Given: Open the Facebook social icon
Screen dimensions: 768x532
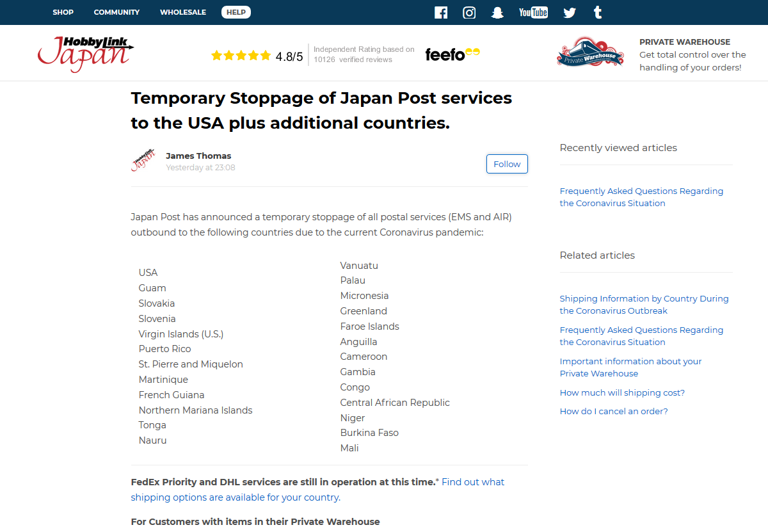Looking at the screenshot, I should pos(441,12).
